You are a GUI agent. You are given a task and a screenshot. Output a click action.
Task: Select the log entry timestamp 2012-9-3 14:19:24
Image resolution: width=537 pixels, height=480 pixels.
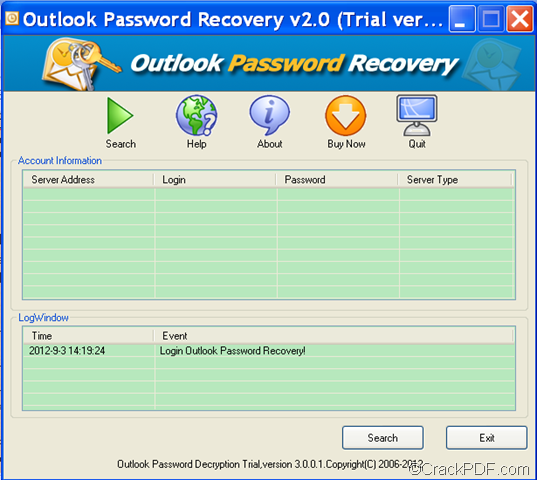click(67, 351)
